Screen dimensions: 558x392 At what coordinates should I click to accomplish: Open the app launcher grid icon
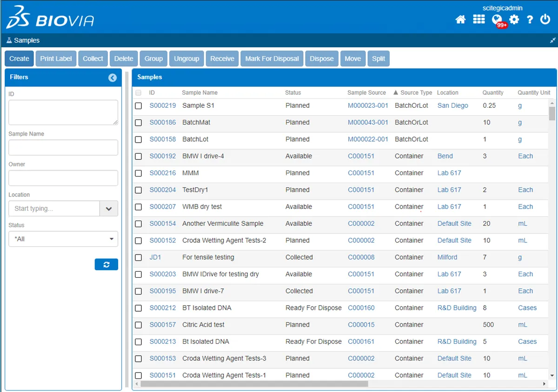coord(479,20)
